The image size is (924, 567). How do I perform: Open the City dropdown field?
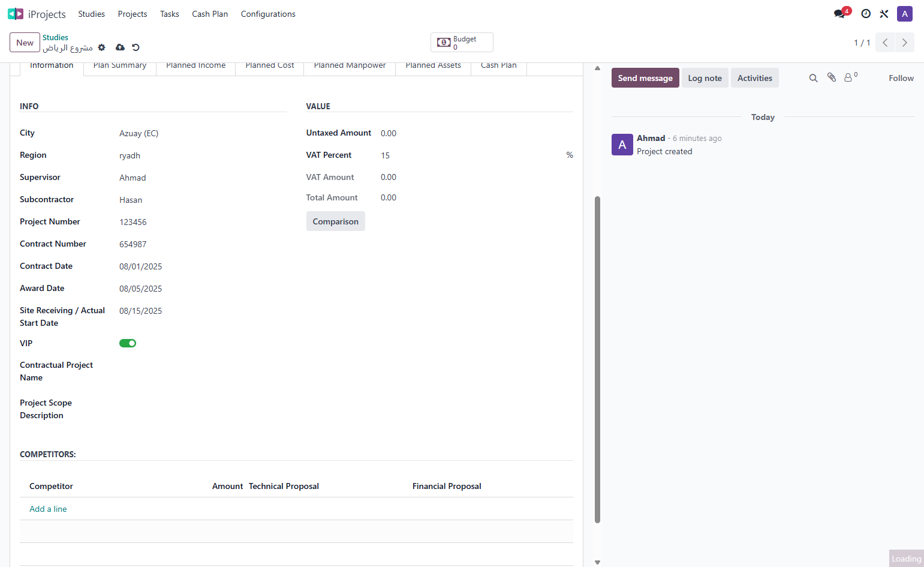tap(203, 133)
